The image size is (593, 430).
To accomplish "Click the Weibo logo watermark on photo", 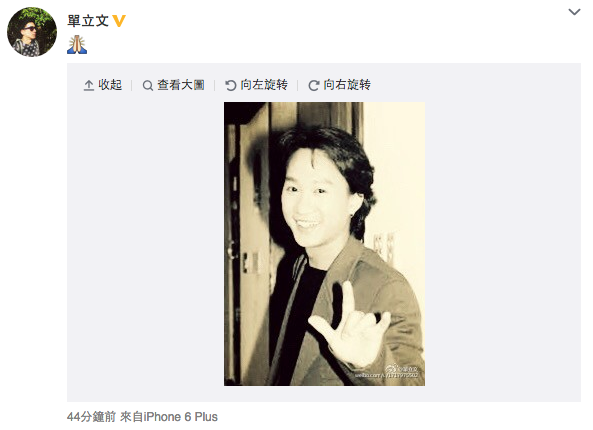I will click(x=391, y=368).
